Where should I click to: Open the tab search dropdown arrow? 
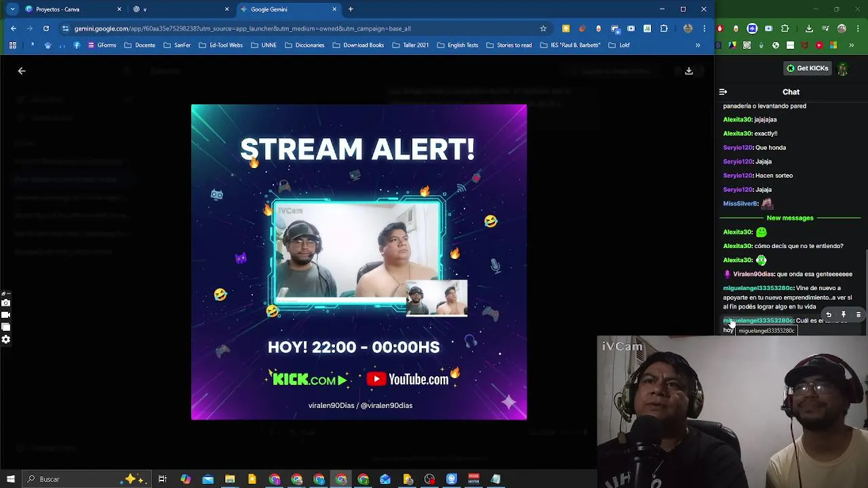pyautogui.click(x=12, y=9)
